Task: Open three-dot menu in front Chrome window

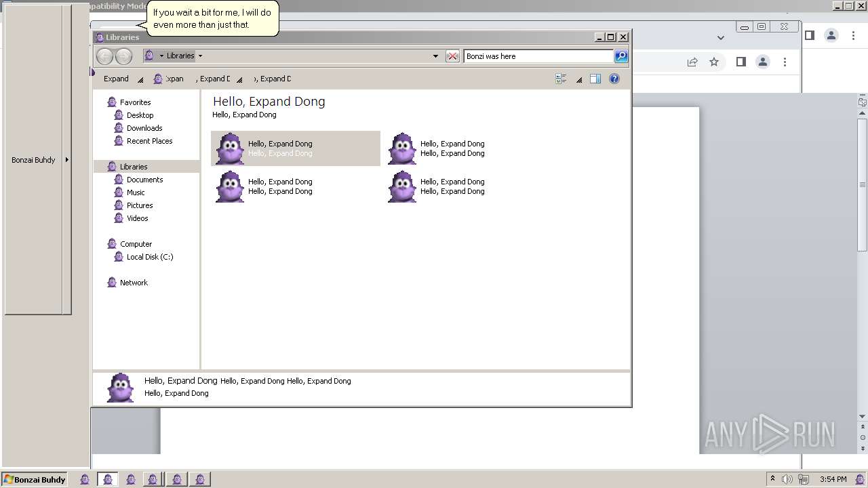Action: (785, 62)
